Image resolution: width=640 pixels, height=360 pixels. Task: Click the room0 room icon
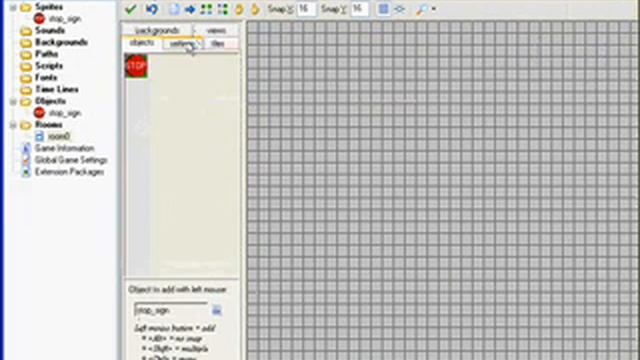point(39,136)
